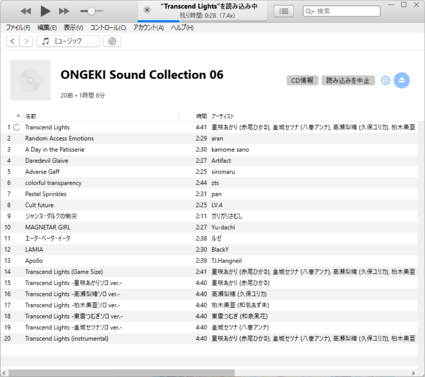Select track number 9 row
This screenshot has width=425, height=377.
[x=209, y=216]
